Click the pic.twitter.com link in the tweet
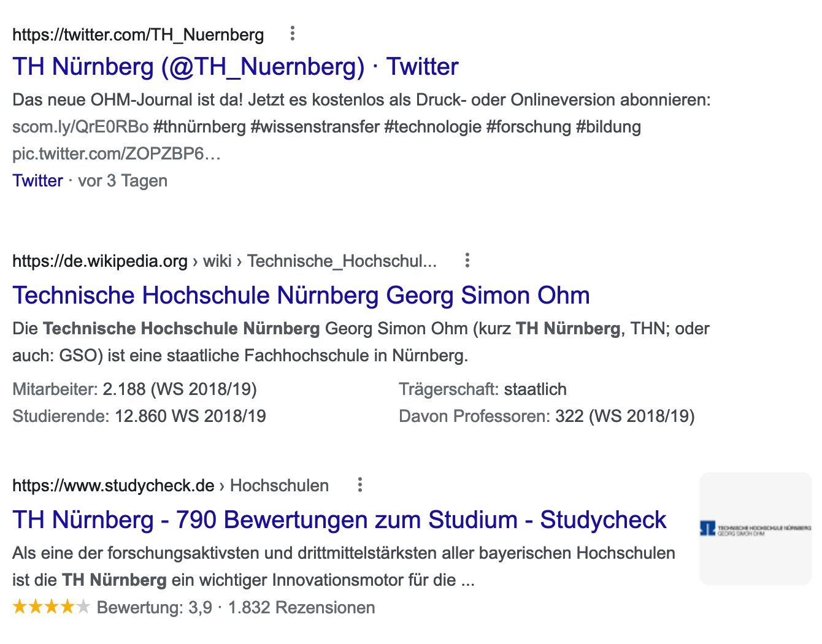The height and width of the screenshot is (644, 822). tap(116, 153)
